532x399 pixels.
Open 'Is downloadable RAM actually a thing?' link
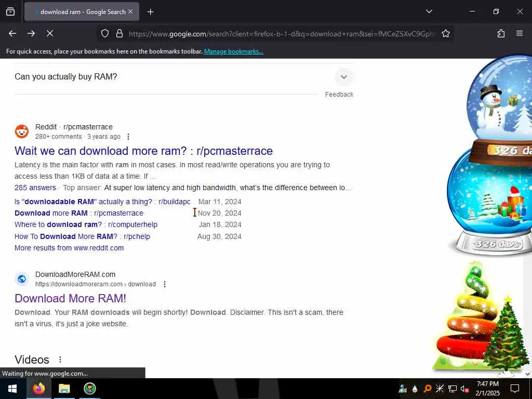click(102, 202)
